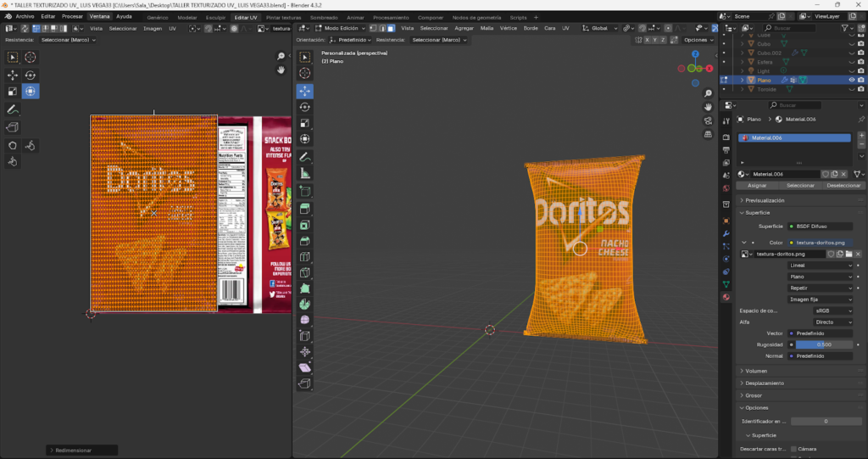This screenshot has height=459, width=868.
Task: Click the outliner Buscar search field
Action: tap(789, 28)
